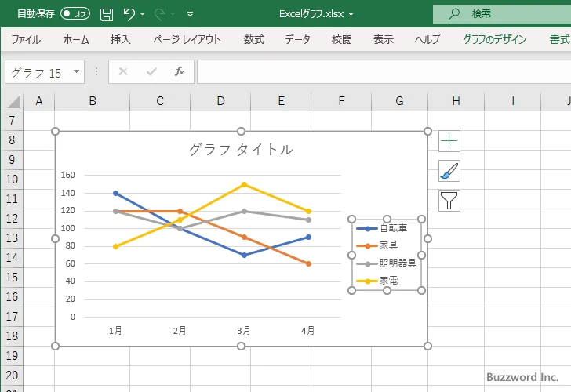Switch to the 書式 tab
Image resolution: width=571 pixels, height=392 pixels.
(560, 39)
